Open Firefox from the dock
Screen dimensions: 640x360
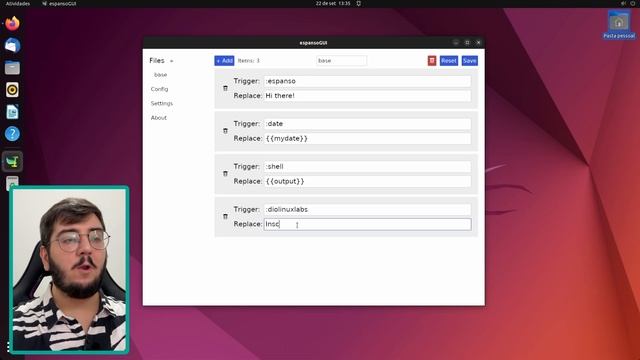pos(12,23)
